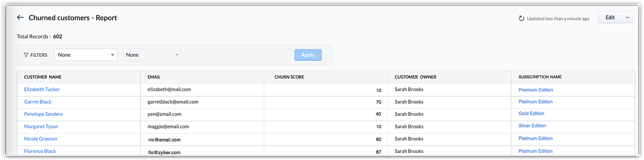
Task: Click the Gold Edition subscription link
Action: pos(531,114)
